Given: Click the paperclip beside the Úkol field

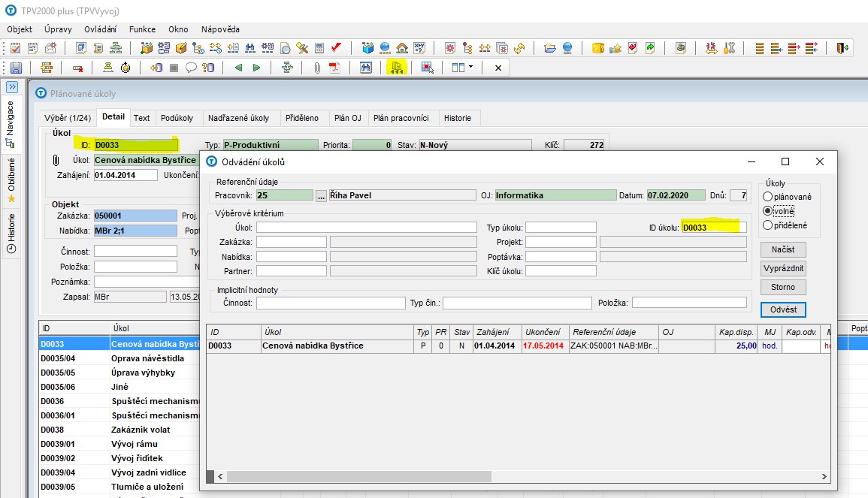Looking at the screenshot, I should point(56,160).
